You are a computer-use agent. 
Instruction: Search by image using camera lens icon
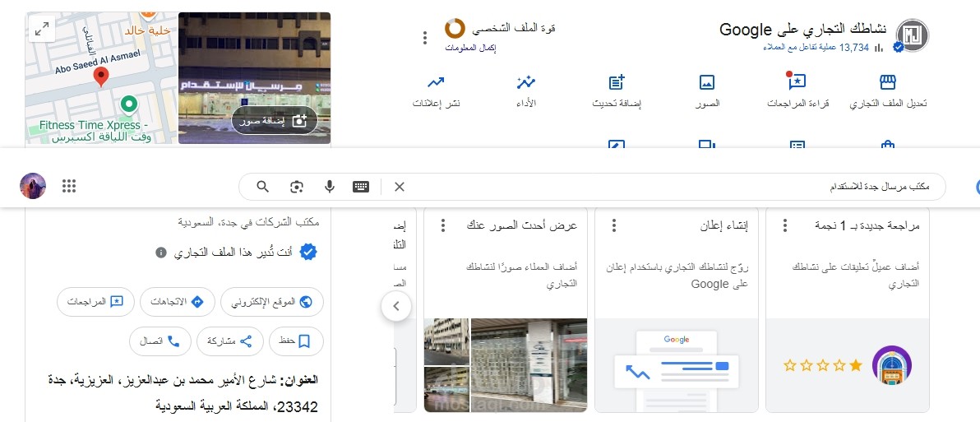[x=296, y=186]
